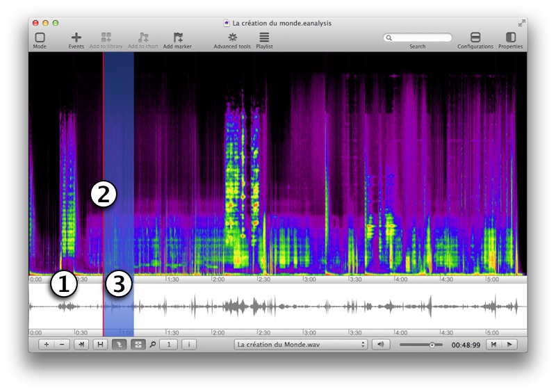Click the Add marker flag icon
The height and width of the screenshot is (392, 556).
tap(178, 38)
